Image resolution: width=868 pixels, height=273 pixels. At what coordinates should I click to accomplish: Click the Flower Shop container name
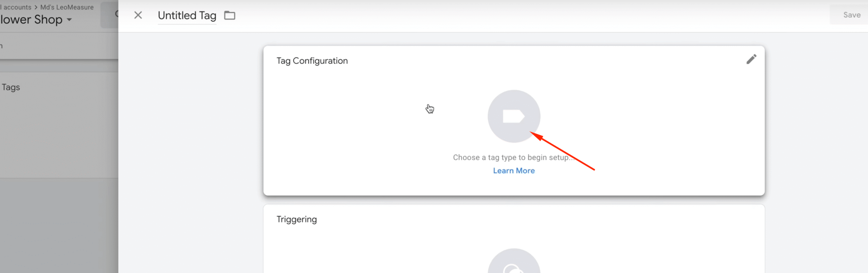click(31, 20)
